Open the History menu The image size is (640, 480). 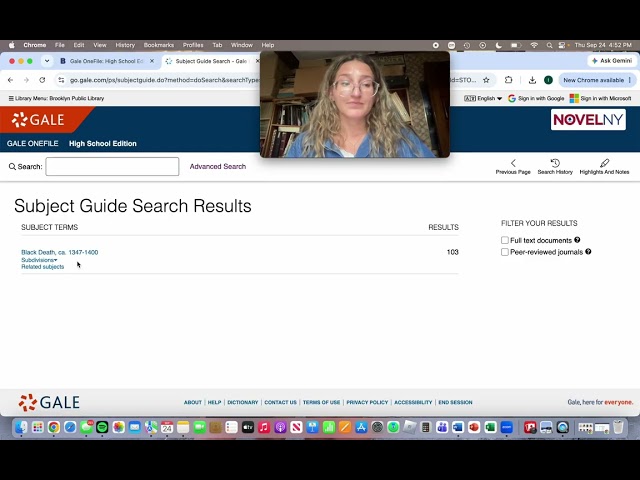pyautogui.click(x=125, y=45)
